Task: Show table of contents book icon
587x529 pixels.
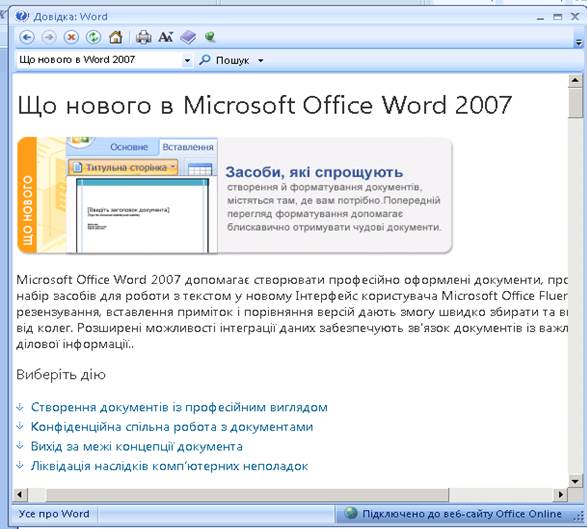Action: (x=188, y=37)
